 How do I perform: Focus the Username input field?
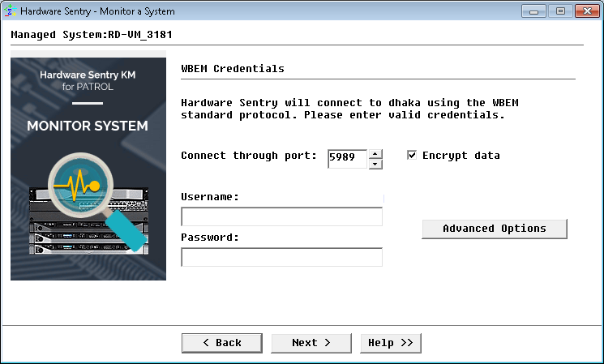(x=281, y=216)
